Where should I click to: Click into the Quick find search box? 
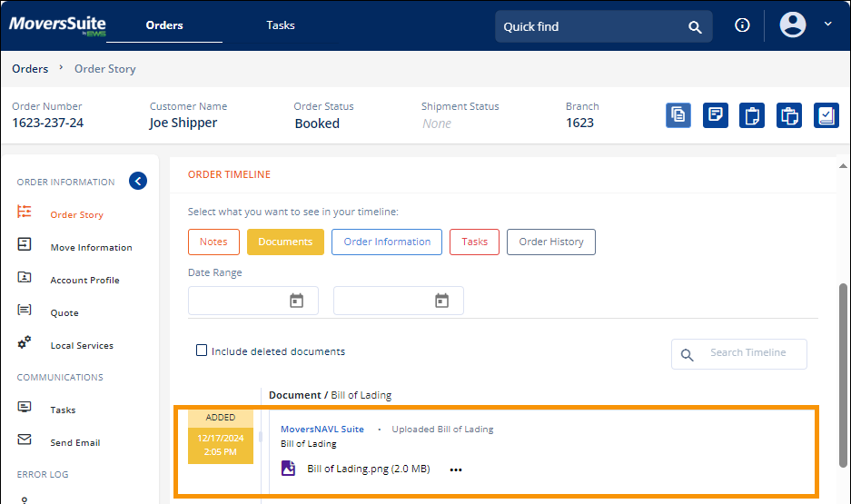coord(603,26)
